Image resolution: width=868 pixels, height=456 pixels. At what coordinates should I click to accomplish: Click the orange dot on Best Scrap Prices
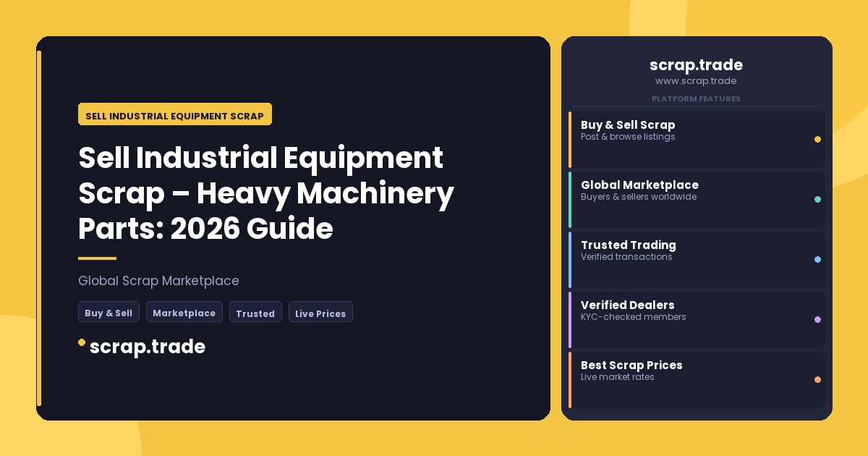click(817, 379)
